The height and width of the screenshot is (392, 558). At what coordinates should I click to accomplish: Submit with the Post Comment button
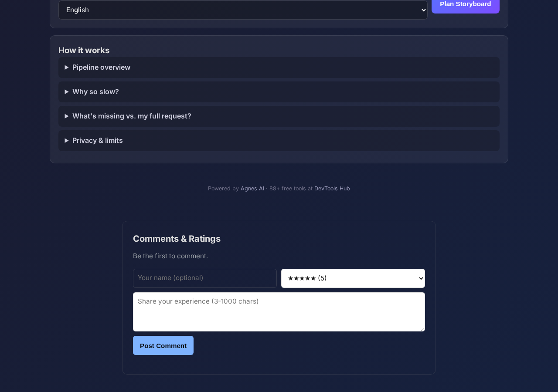163,345
